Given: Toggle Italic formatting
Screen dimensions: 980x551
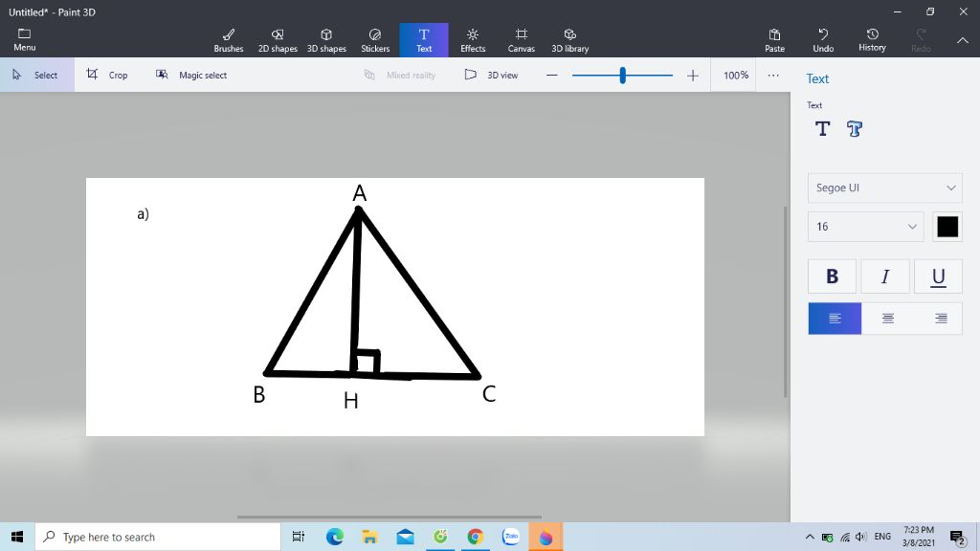Looking at the screenshot, I should [885, 276].
